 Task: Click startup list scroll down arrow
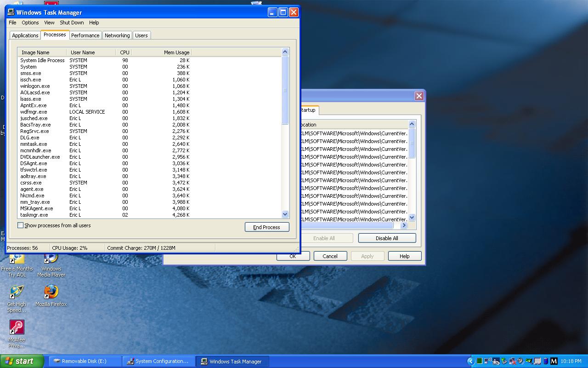coord(412,217)
